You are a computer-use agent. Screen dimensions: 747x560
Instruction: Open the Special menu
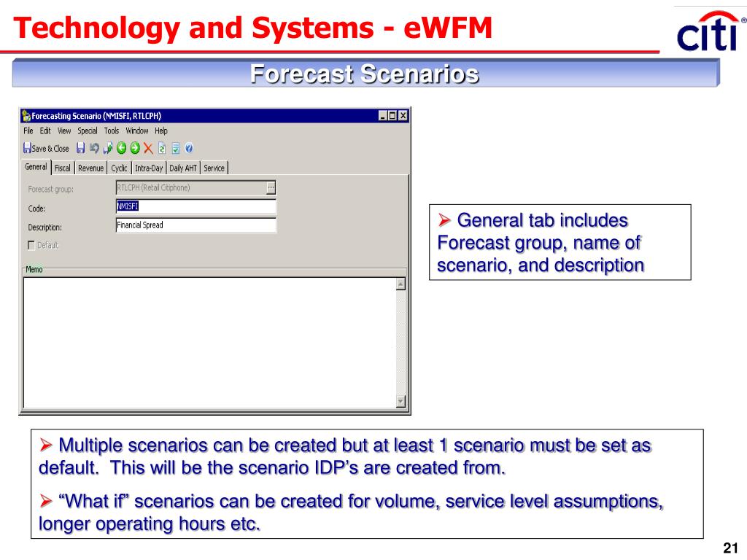(88, 131)
